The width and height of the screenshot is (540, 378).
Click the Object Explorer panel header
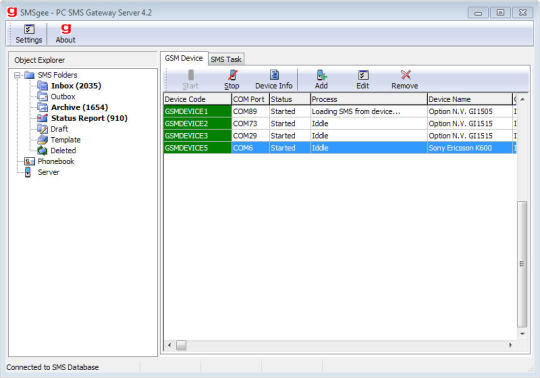[x=83, y=60]
